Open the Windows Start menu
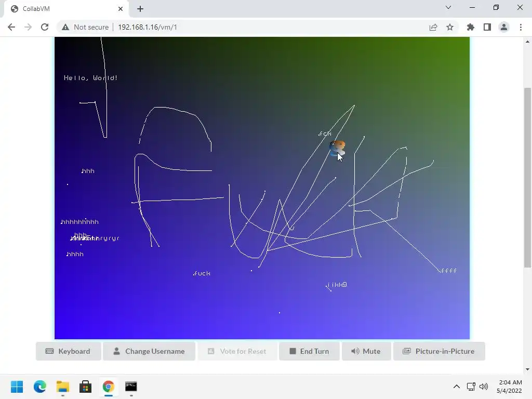532x399 pixels. (17, 387)
